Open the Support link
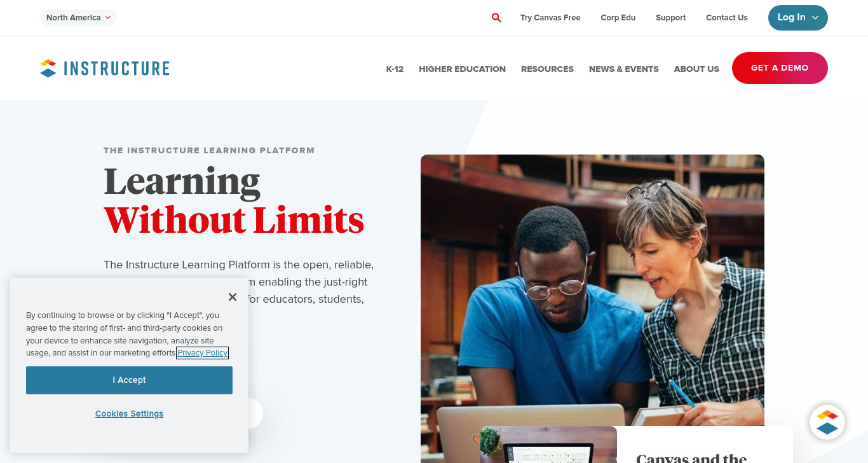This screenshot has width=868, height=463. pos(670,18)
